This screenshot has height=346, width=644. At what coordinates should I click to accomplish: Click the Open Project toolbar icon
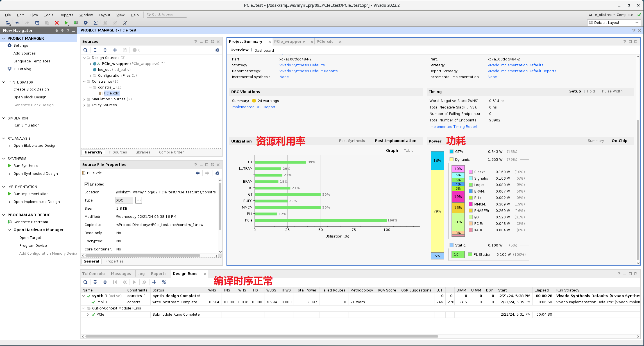(8, 23)
